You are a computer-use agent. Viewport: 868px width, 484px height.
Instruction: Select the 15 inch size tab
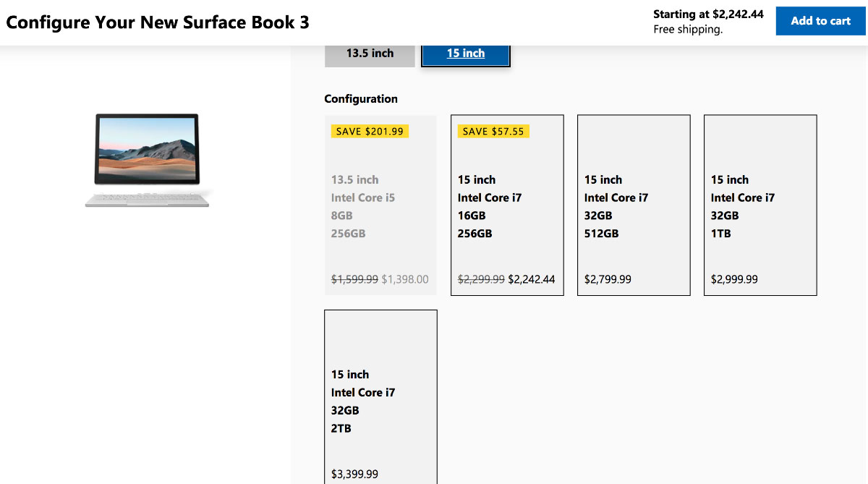pos(466,55)
